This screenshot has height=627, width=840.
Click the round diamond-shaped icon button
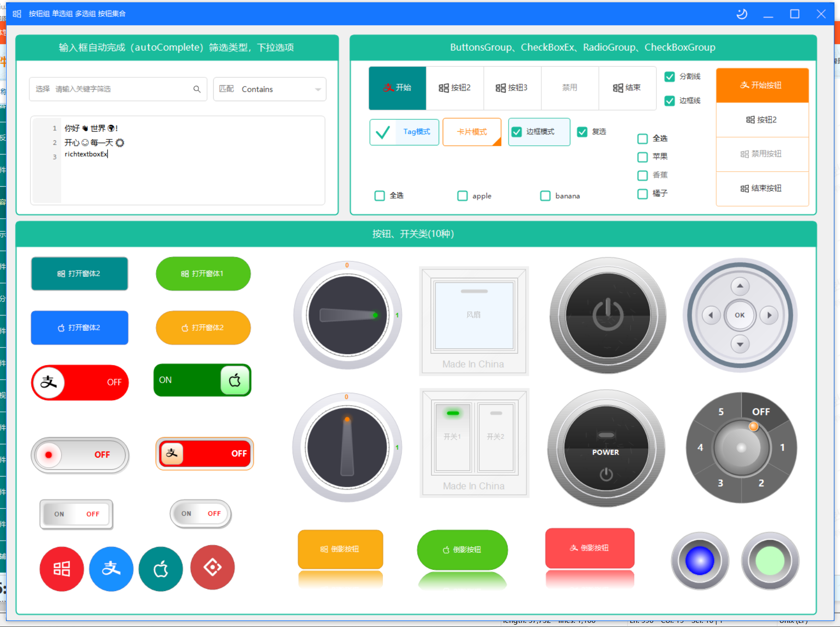click(213, 567)
